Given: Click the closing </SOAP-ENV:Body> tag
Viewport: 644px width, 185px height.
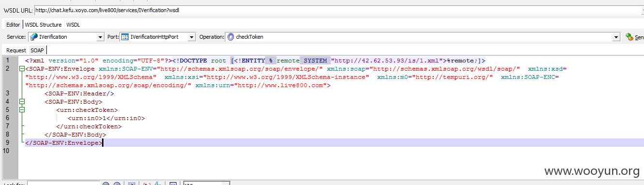Looking at the screenshot, I should point(75,135).
